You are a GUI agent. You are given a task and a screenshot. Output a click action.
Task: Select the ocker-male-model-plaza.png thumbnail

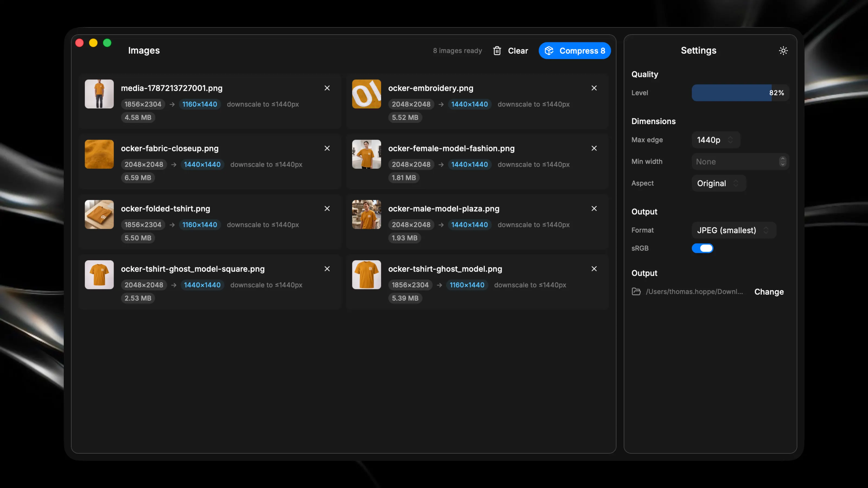click(366, 214)
